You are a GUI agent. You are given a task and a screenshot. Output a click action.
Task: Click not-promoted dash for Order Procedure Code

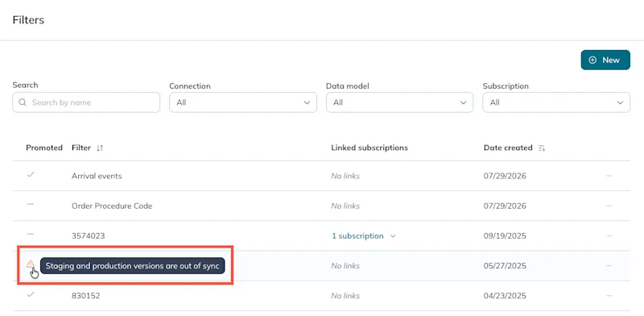click(x=31, y=204)
